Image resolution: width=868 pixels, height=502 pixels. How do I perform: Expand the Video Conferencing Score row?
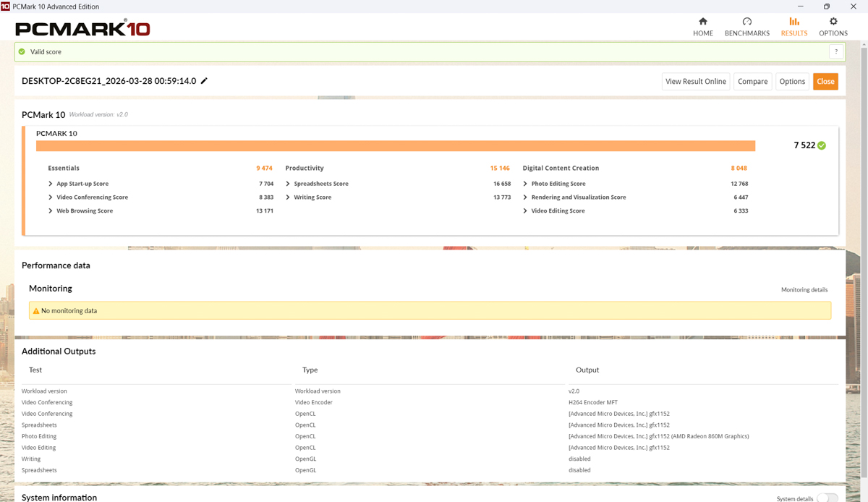coord(51,197)
